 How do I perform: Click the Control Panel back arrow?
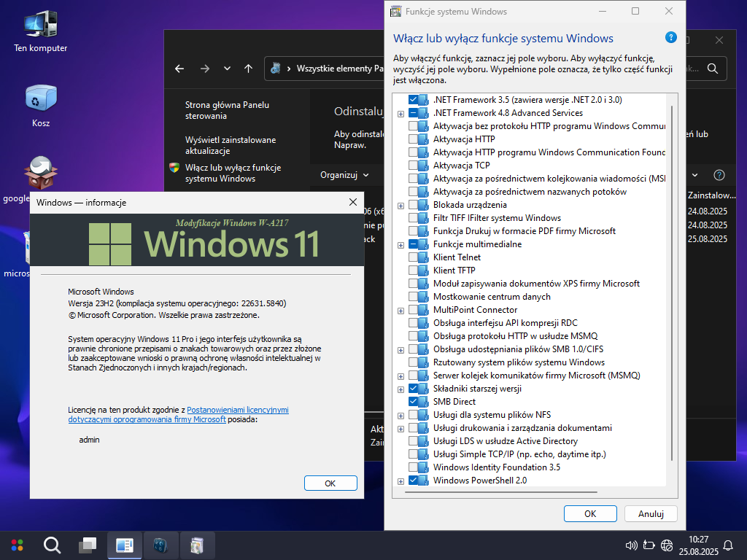pyautogui.click(x=180, y=69)
